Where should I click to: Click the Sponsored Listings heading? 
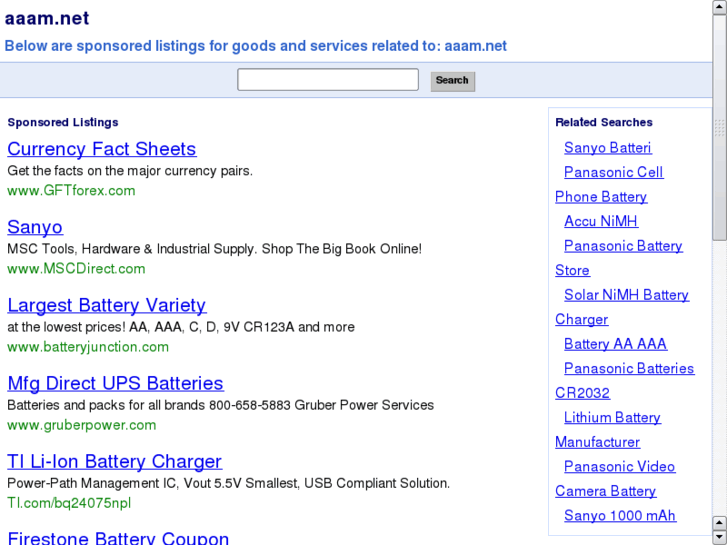point(63,122)
